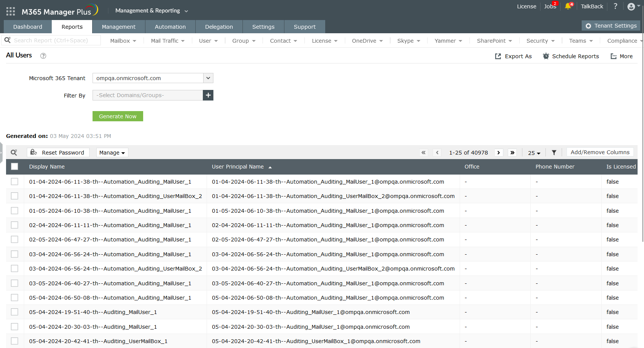Check the row 01-05-2024-06-10-38 Automation_Auditing_MailUser_1
This screenshot has width=644, height=348.
(14, 211)
